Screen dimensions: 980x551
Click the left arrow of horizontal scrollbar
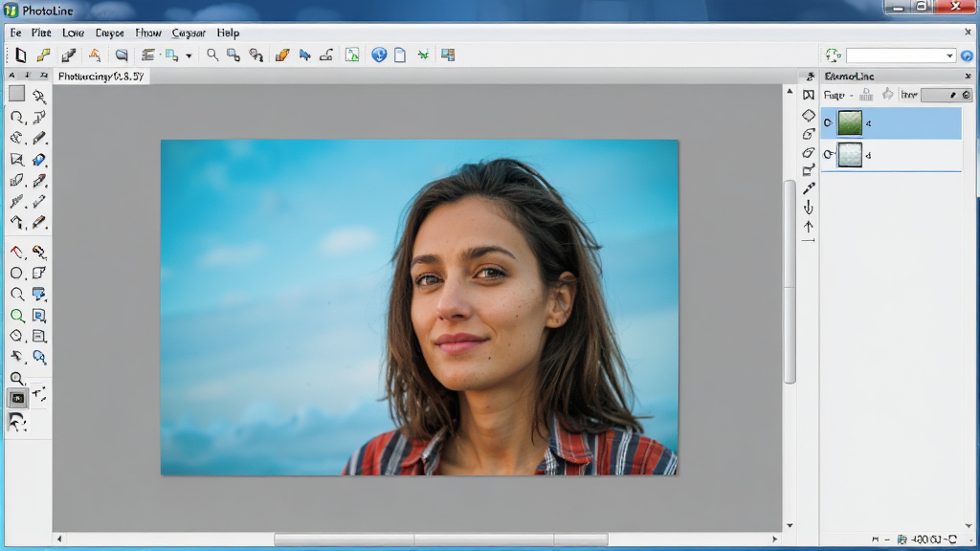[59, 540]
